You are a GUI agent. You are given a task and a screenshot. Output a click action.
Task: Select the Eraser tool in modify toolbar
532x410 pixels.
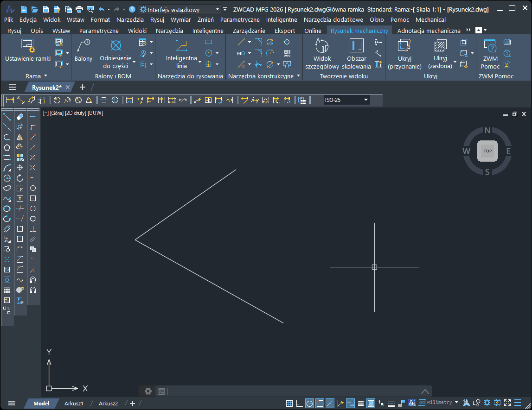[x=20, y=117]
